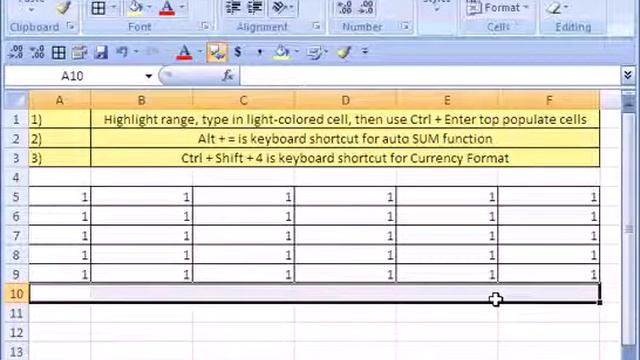This screenshot has width=640, height=360.
Task: Apply borders using the ribbon Font group button
Action: [x=98, y=8]
